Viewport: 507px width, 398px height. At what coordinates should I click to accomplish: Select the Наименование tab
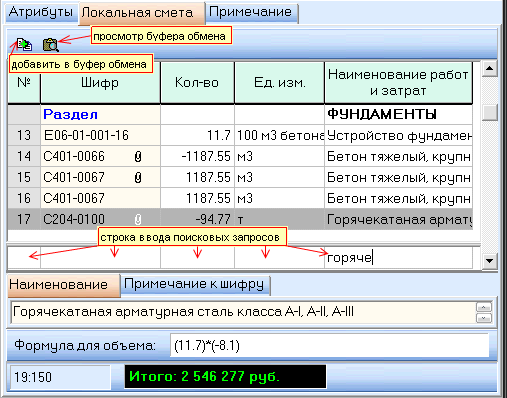[63, 285]
